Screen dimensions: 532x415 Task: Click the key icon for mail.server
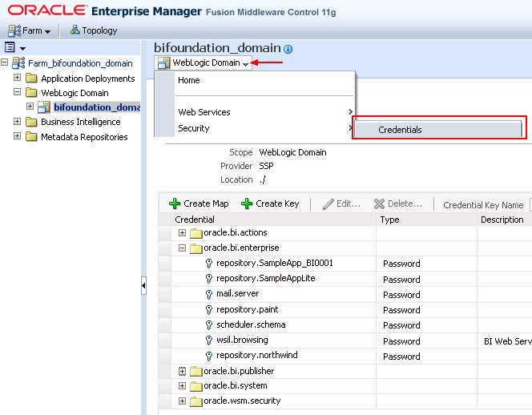(209, 295)
